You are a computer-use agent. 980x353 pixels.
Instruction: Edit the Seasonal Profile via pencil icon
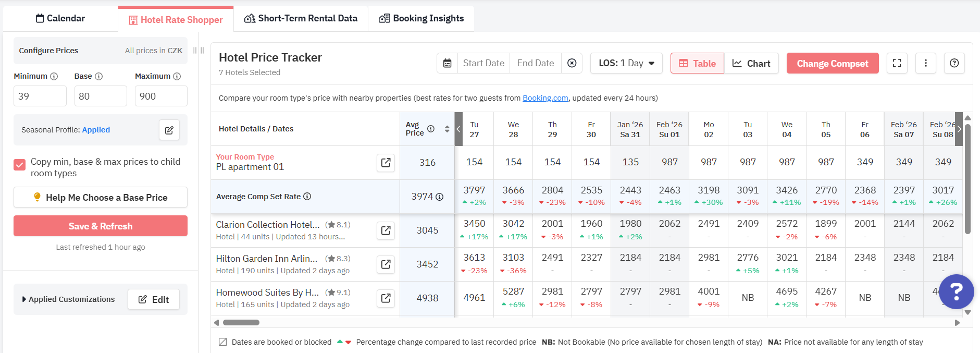point(169,130)
